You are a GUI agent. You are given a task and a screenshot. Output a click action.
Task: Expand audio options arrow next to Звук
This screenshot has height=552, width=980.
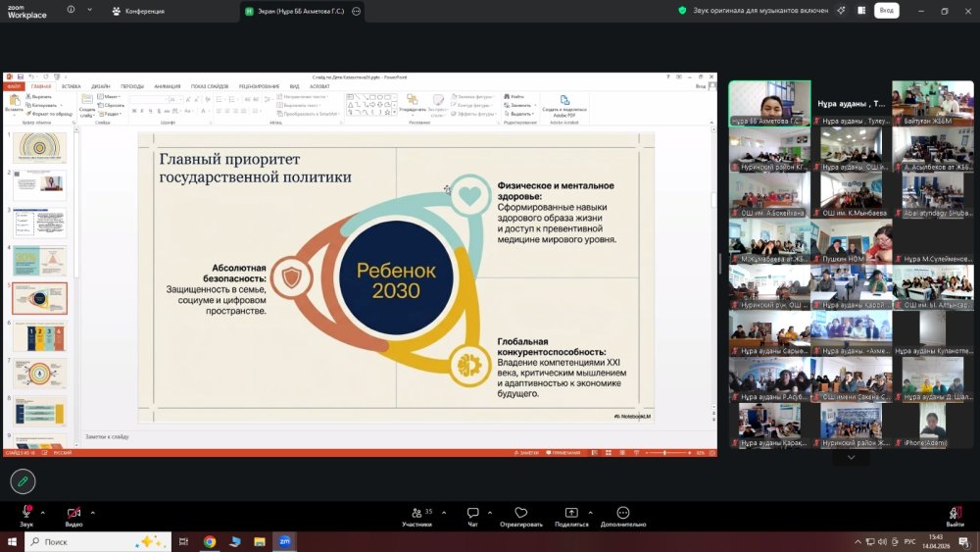(42, 513)
